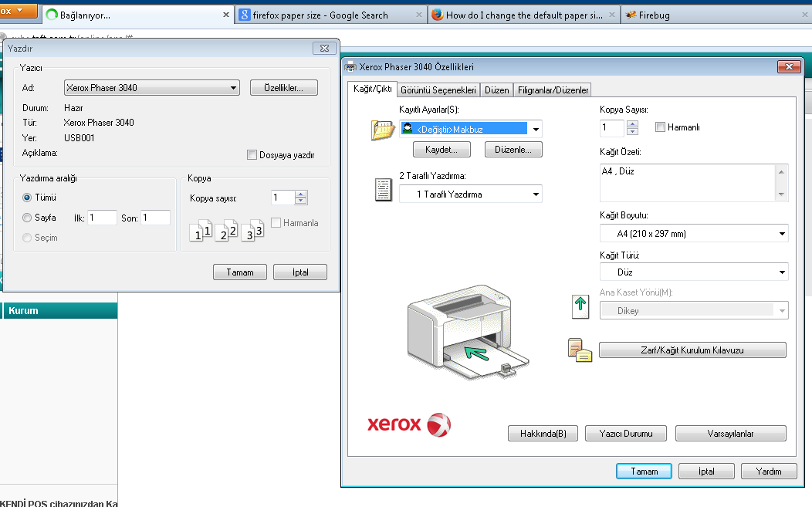This screenshot has width=812, height=507.
Task: Click the Xerox logo
Action: pyautogui.click(x=409, y=424)
